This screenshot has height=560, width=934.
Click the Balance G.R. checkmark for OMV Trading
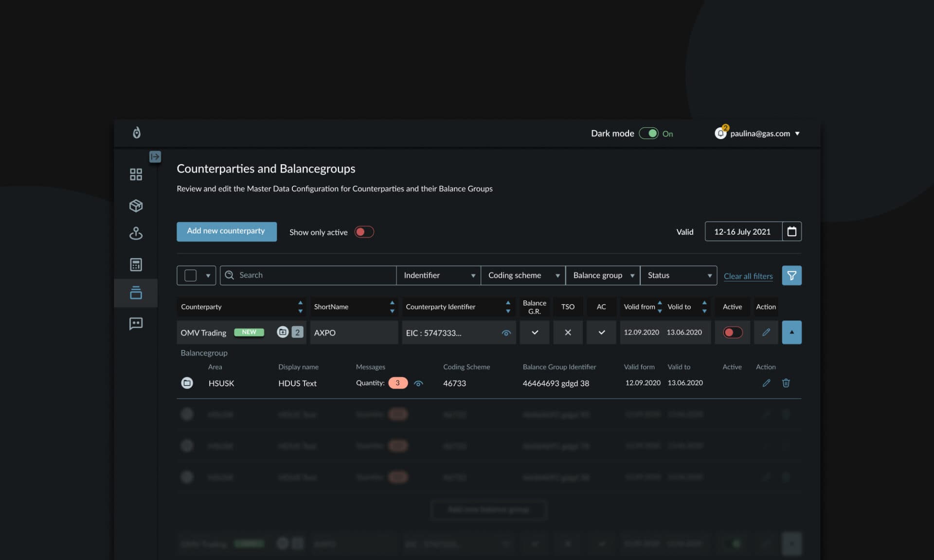(535, 332)
